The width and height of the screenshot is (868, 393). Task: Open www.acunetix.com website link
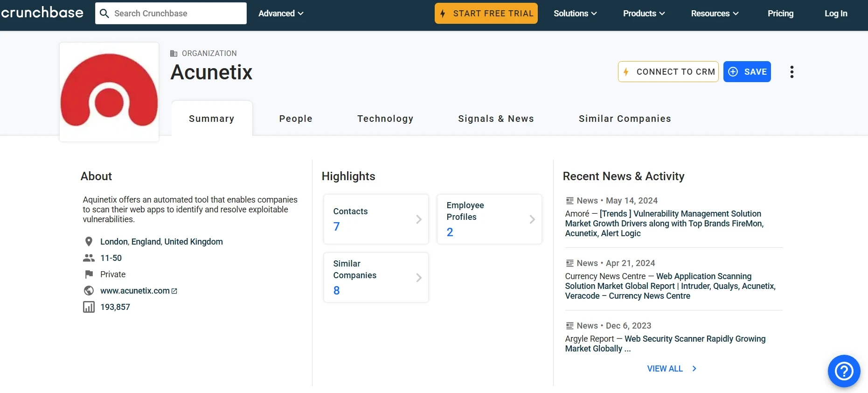(135, 291)
